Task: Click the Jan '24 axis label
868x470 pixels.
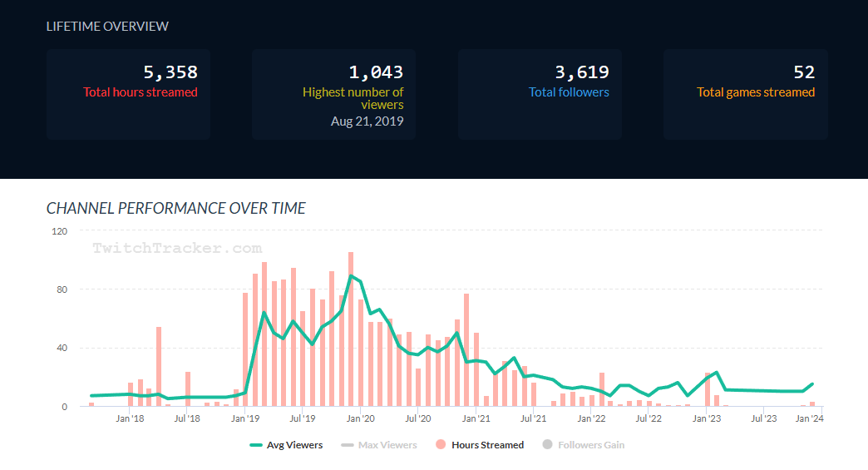Action: [809, 418]
